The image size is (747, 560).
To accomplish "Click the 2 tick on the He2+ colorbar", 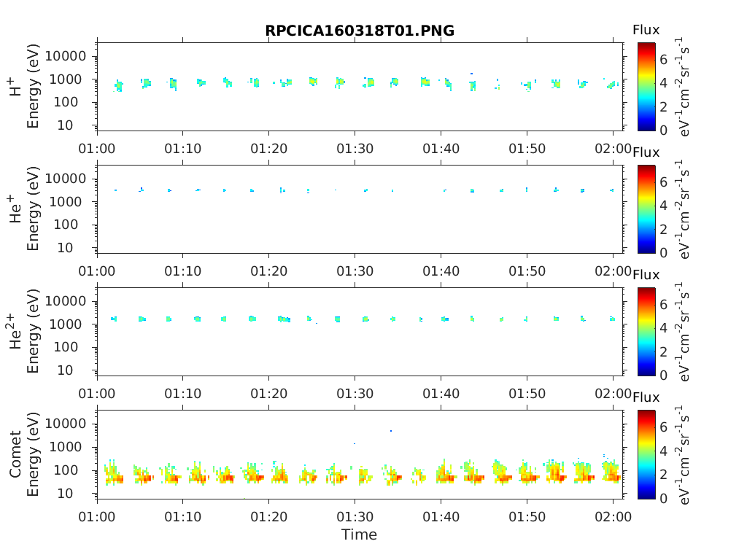I will coord(663,351).
